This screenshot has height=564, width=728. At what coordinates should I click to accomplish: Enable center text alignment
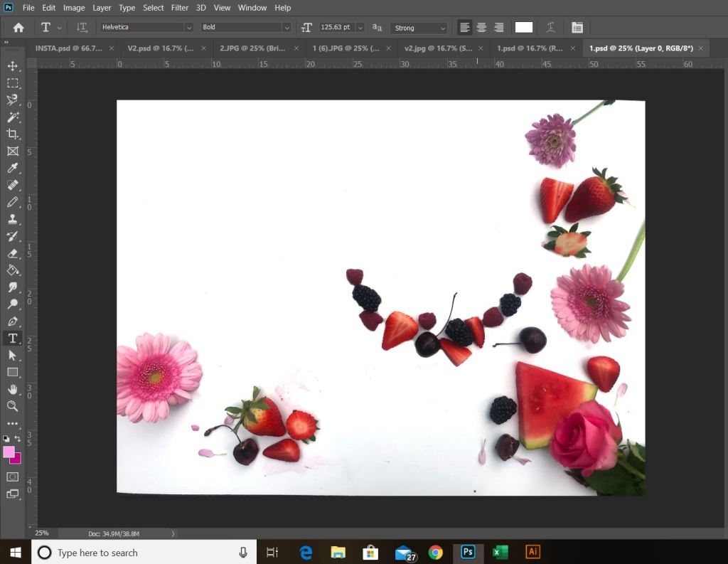pos(481,28)
